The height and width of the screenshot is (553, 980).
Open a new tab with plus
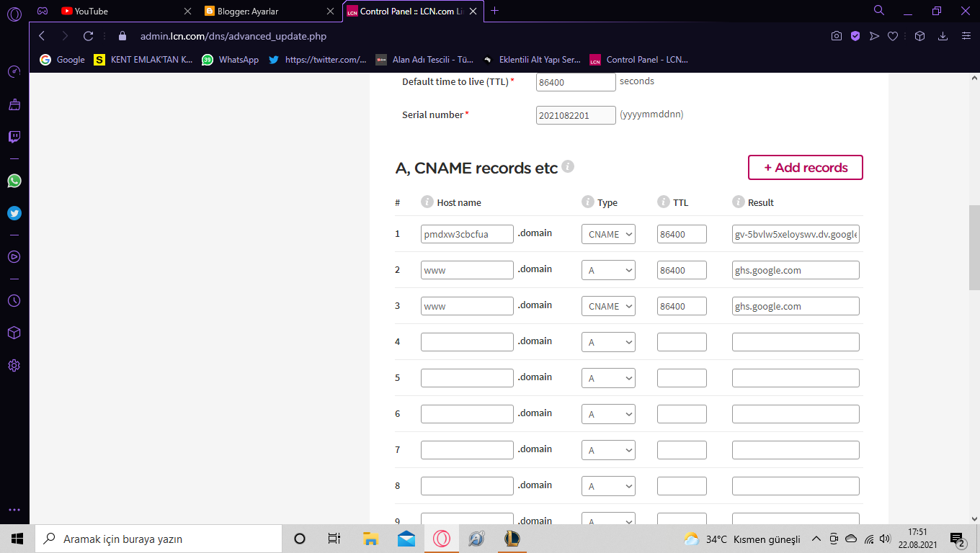(495, 11)
